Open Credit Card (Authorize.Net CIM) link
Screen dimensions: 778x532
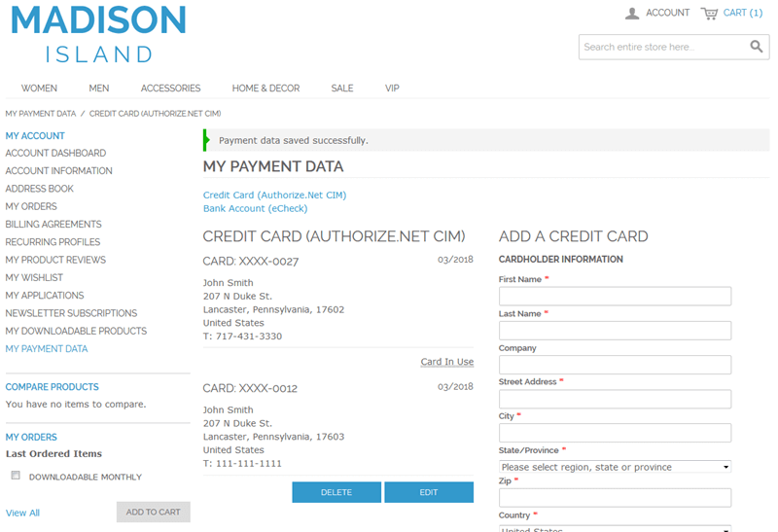[x=274, y=195]
